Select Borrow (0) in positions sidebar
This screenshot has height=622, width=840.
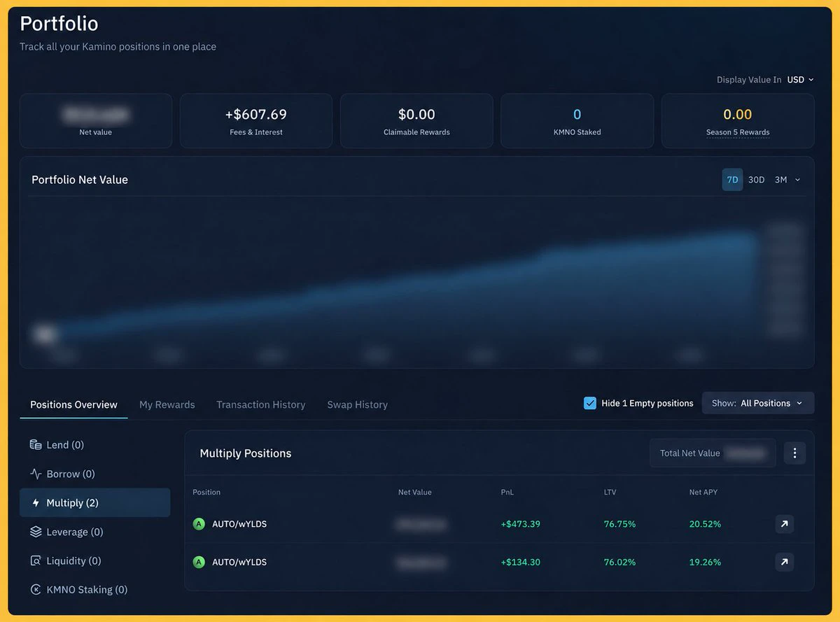click(x=94, y=474)
